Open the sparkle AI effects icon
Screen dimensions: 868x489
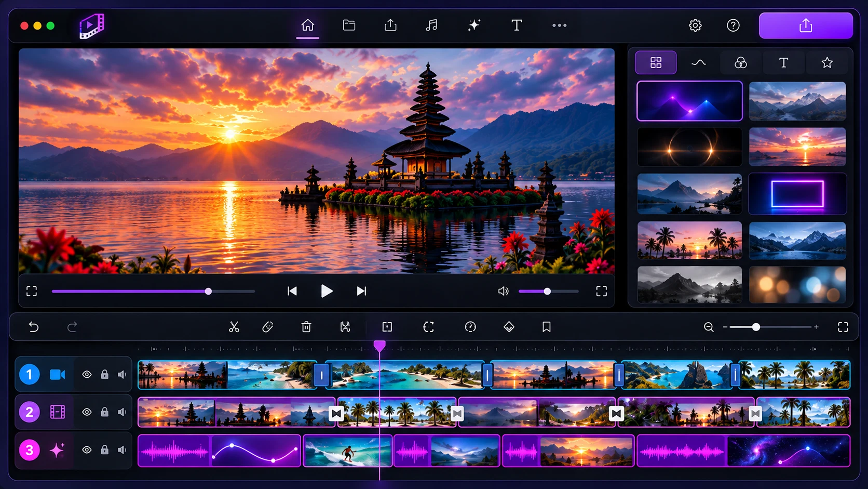pyautogui.click(x=473, y=25)
